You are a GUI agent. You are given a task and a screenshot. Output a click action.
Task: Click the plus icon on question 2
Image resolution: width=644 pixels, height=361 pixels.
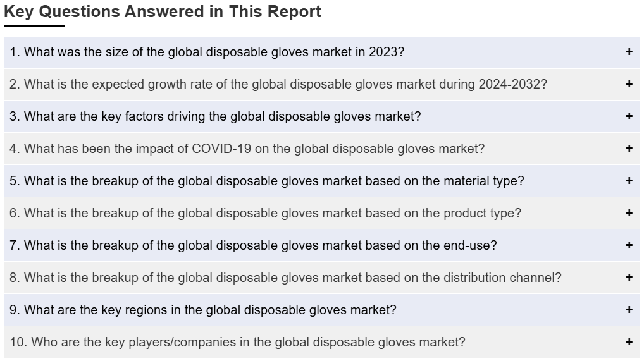[x=629, y=84]
